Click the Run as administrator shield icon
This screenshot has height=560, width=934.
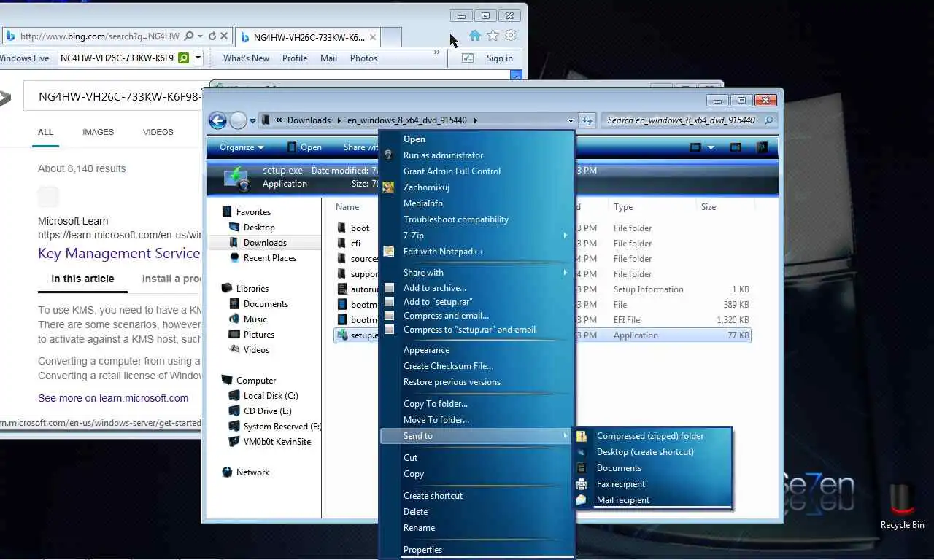tap(389, 155)
